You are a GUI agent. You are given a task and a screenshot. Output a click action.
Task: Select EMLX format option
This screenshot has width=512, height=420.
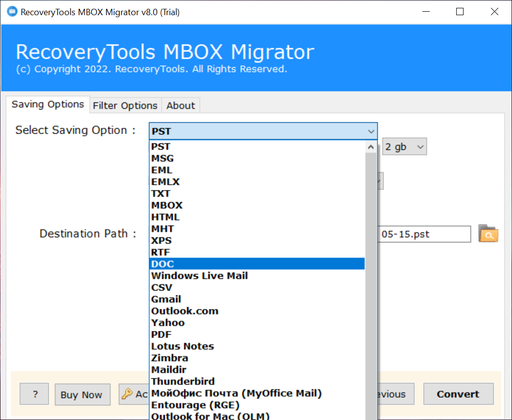tap(257, 182)
